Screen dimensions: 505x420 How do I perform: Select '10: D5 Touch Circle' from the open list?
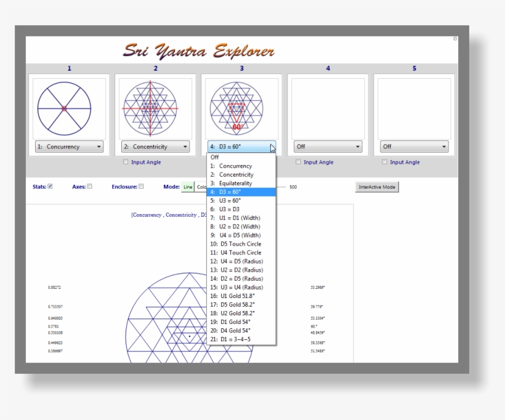pyautogui.click(x=239, y=244)
